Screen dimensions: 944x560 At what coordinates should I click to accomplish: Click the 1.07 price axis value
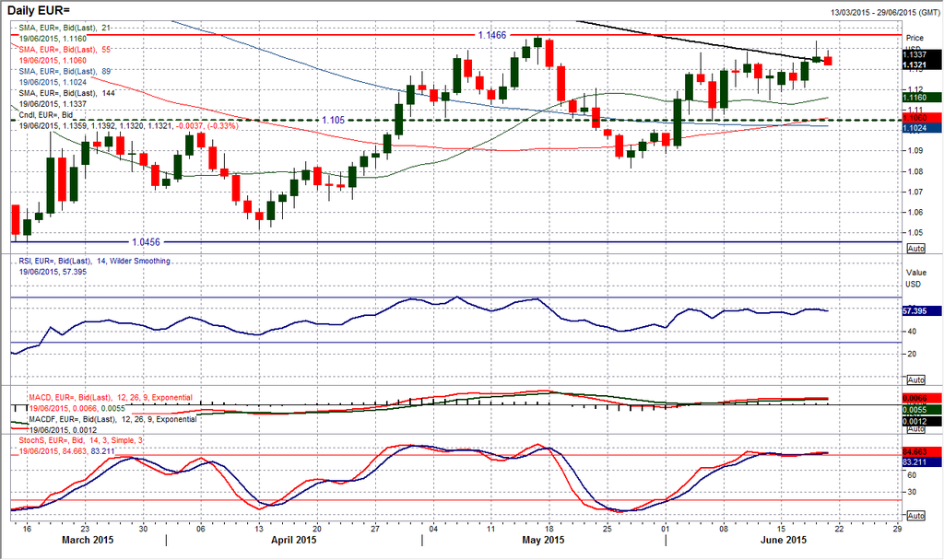[914, 192]
